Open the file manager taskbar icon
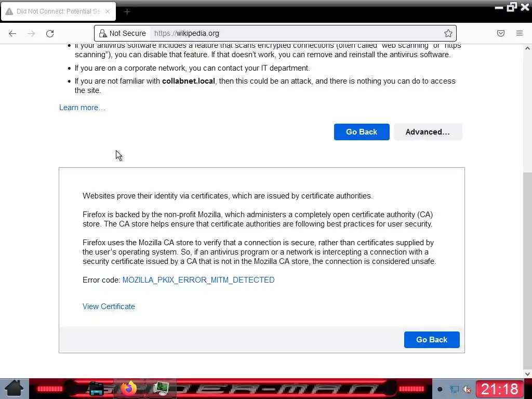The height and width of the screenshot is (399, 532). [96, 389]
